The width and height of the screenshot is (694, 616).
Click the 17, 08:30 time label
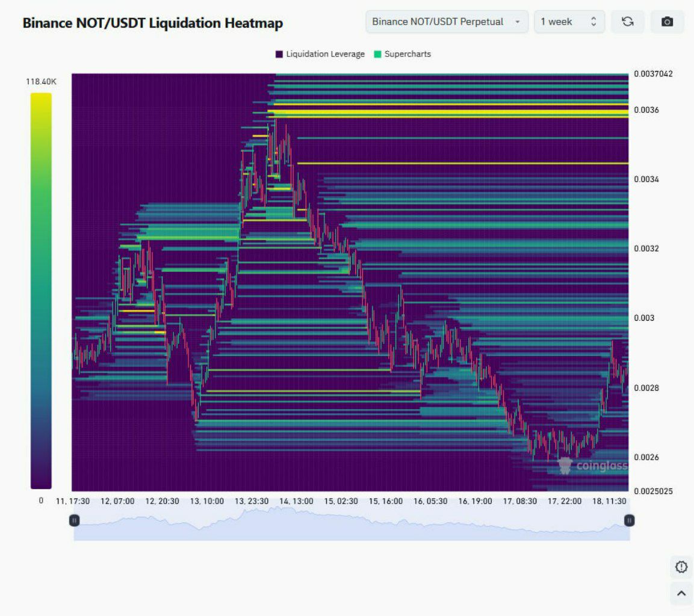(x=519, y=501)
